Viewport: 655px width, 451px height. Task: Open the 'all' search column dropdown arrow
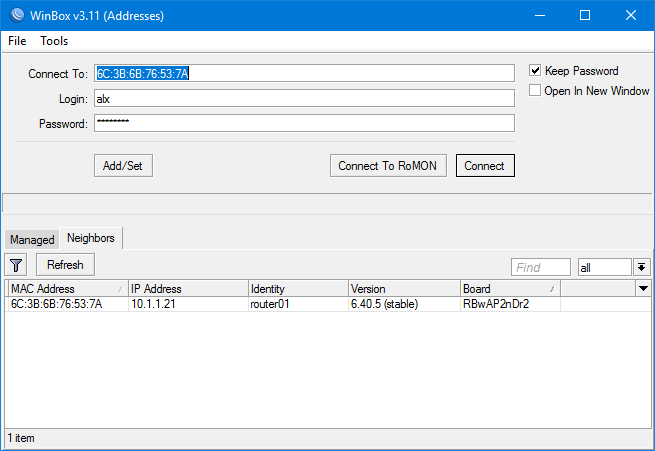click(x=642, y=267)
